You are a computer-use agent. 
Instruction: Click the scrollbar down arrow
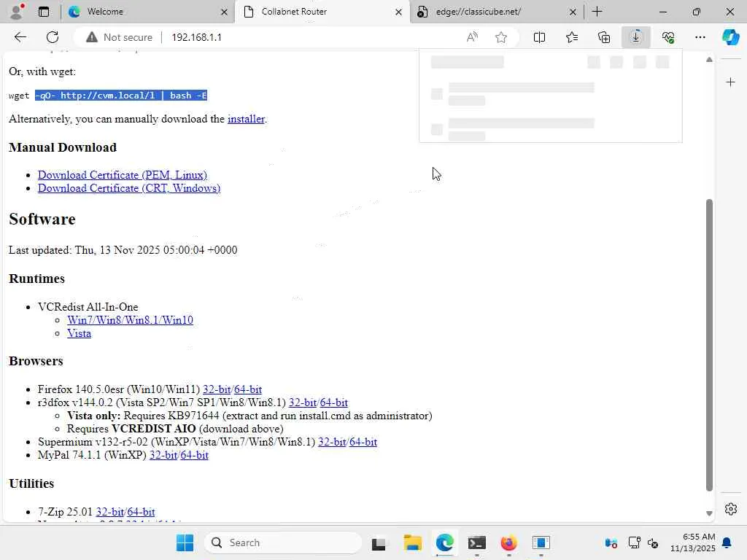point(709,513)
